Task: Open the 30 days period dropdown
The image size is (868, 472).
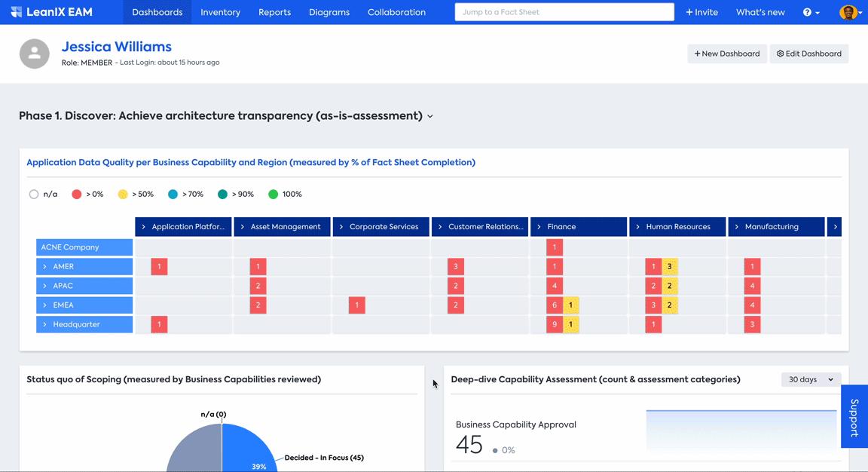Action: click(x=811, y=379)
